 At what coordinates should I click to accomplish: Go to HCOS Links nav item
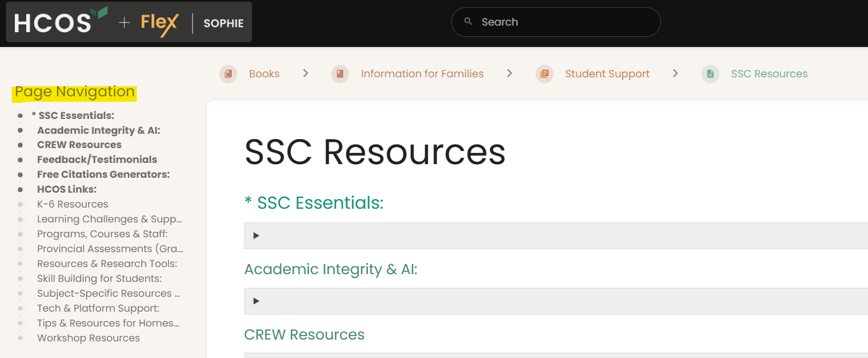[x=67, y=190]
